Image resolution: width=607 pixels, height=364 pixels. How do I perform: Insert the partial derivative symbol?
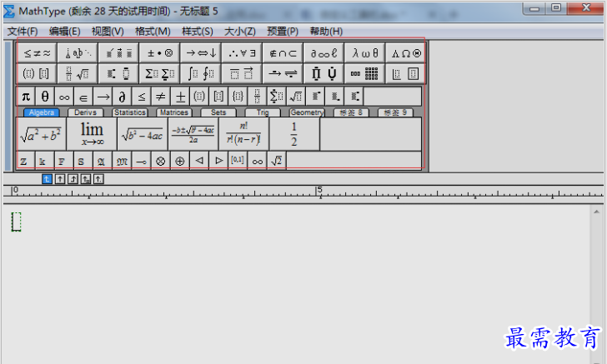122,96
